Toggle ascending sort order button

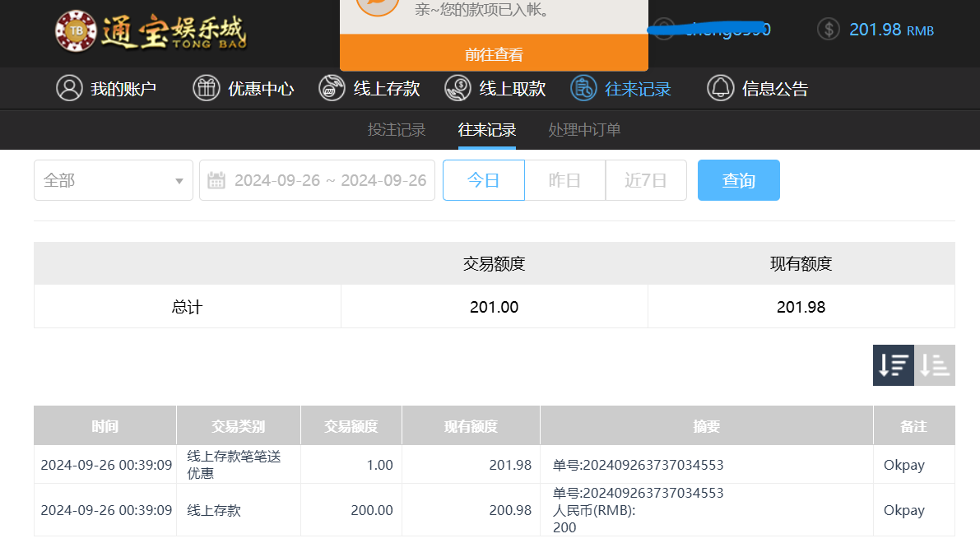point(935,364)
